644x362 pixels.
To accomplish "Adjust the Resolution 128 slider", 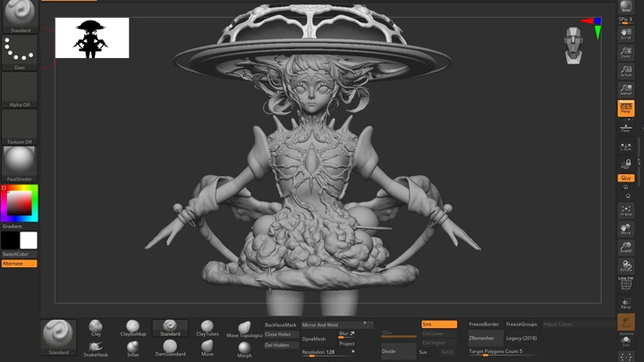I will (x=328, y=352).
